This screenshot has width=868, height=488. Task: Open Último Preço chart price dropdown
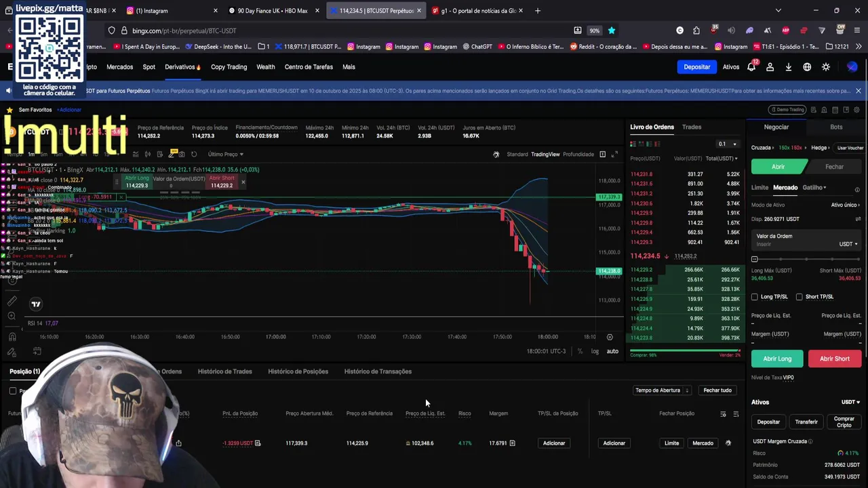coord(225,155)
